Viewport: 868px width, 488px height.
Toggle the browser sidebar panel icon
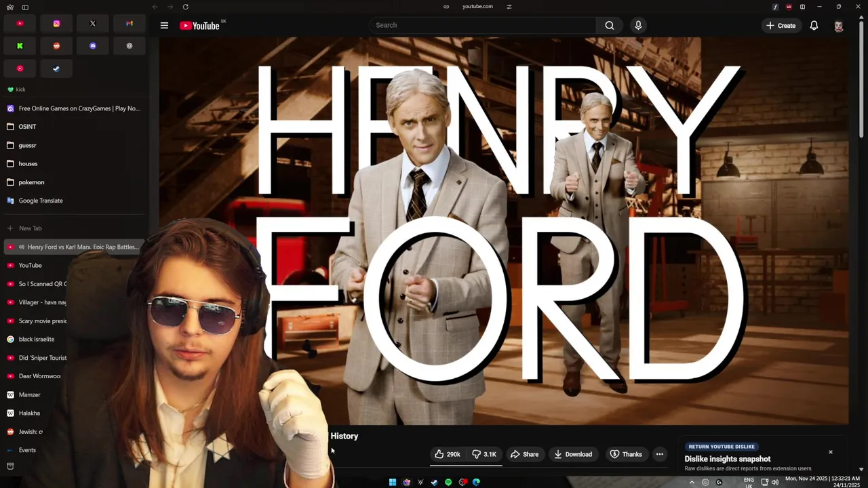pos(25,7)
